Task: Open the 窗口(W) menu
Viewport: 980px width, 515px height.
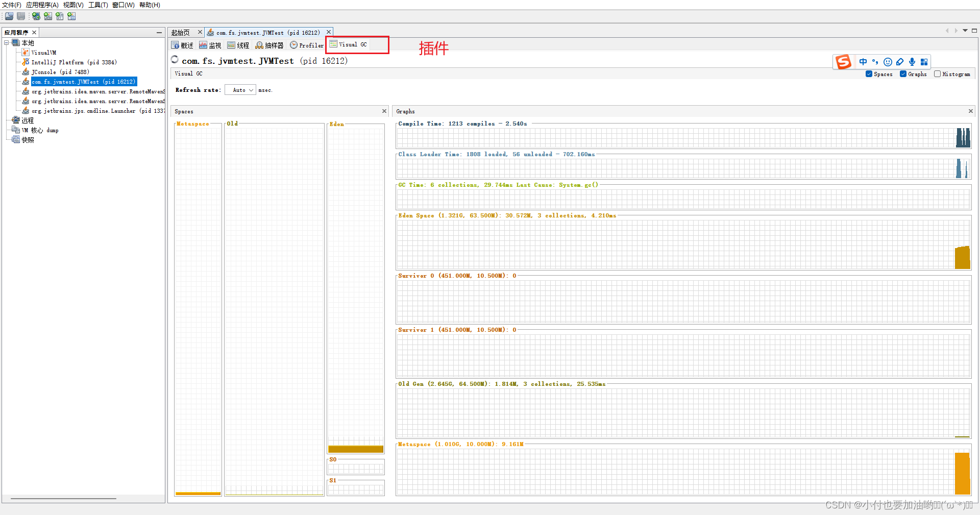Action: pos(124,5)
